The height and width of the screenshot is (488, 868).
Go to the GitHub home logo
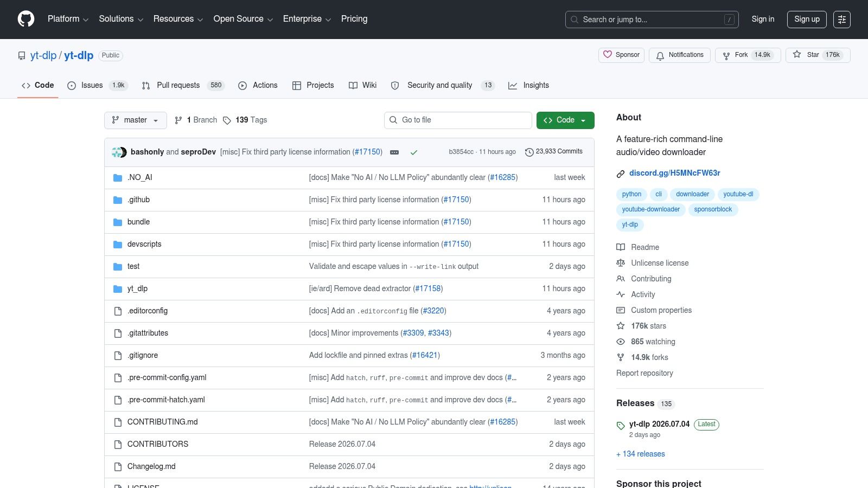[26, 19]
